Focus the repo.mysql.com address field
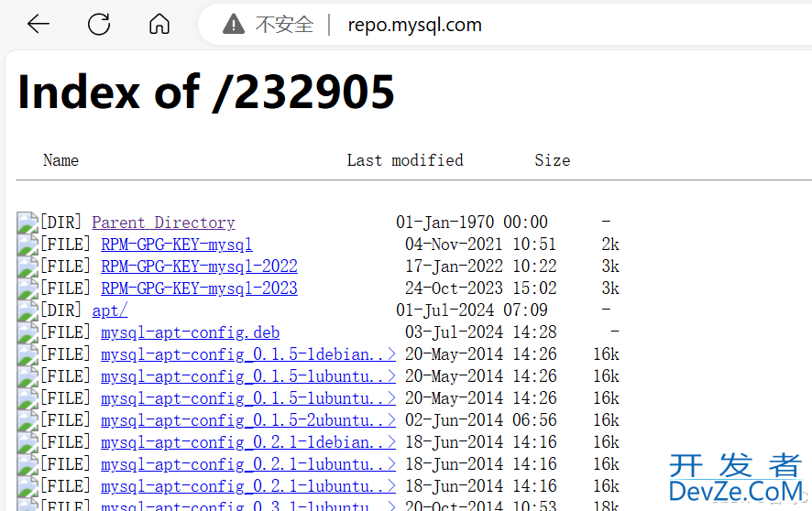Image resolution: width=812 pixels, height=511 pixels. tap(414, 25)
